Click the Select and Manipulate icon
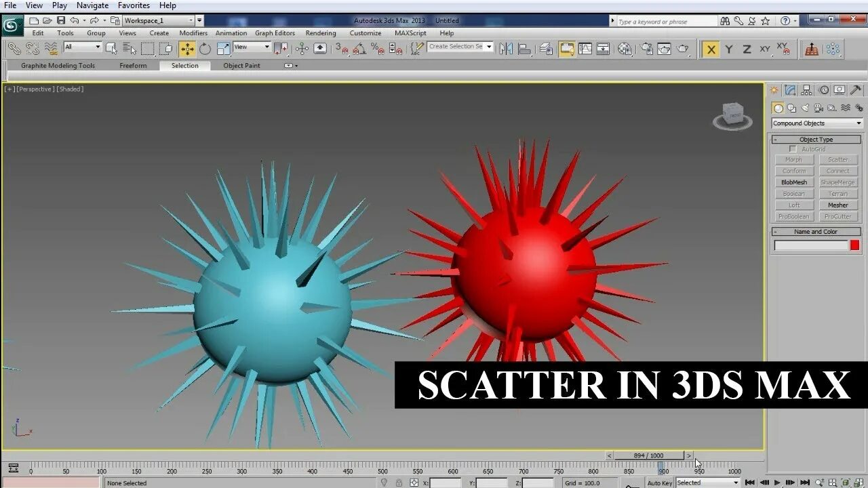The width and height of the screenshot is (868, 488). 302,49
